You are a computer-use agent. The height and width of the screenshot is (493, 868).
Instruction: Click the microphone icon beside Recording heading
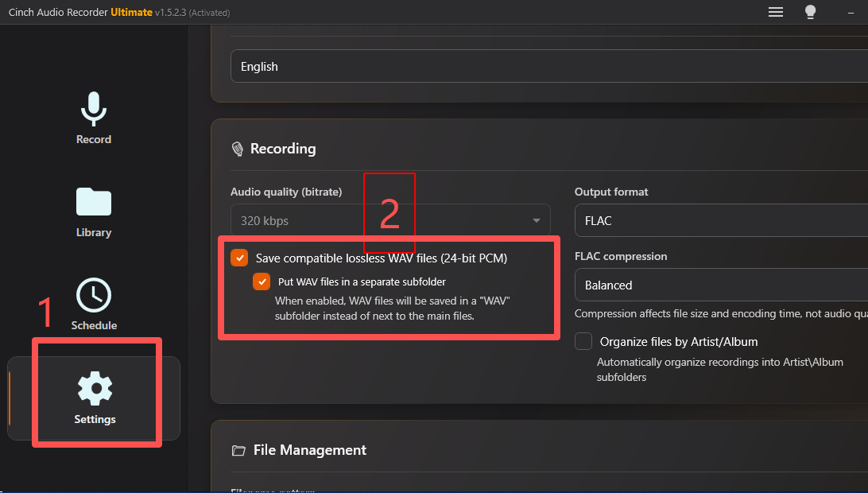(x=238, y=149)
